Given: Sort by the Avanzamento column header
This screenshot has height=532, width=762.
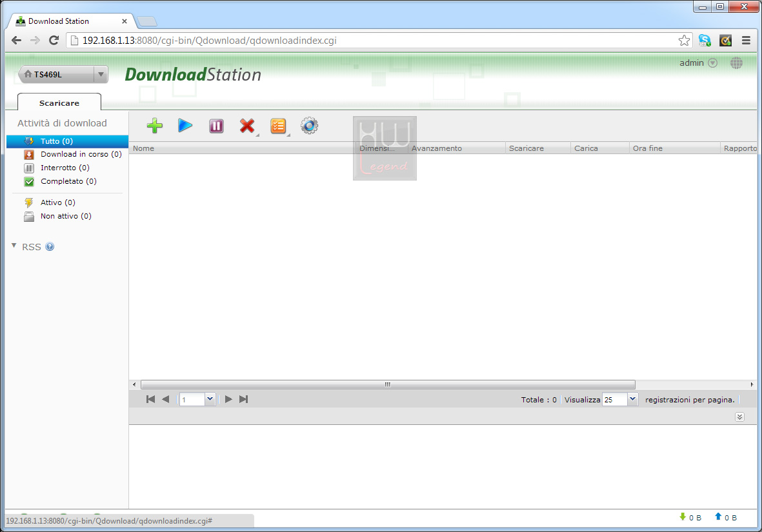Looking at the screenshot, I should click(x=457, y=148).
